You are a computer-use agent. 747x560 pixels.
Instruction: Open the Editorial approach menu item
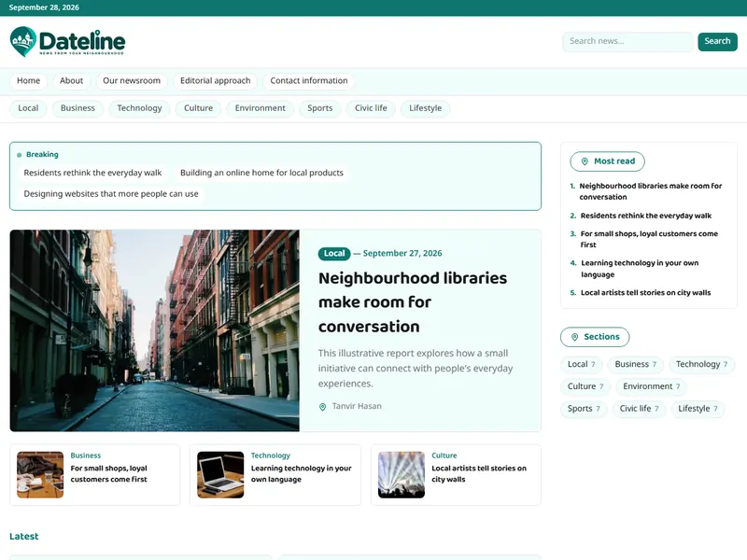(216, 81)
